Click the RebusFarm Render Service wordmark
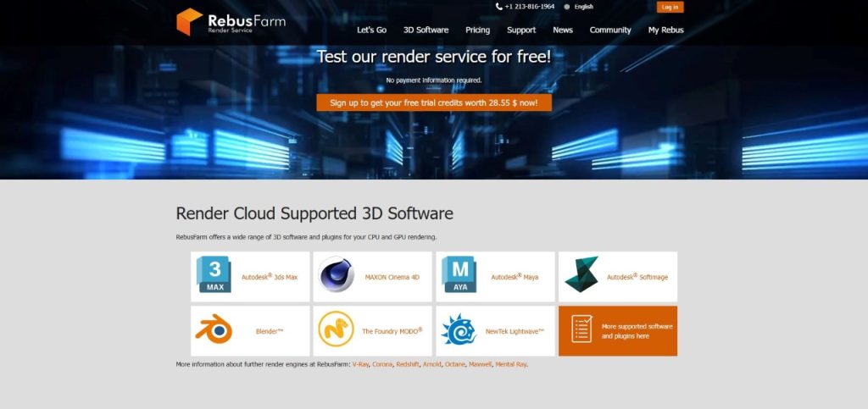868x409 pixels. pyautogui.click(x=247, y=23)
